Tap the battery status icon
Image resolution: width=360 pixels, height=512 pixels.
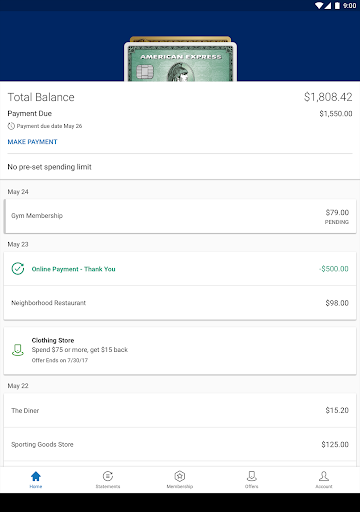click(337, 5)
